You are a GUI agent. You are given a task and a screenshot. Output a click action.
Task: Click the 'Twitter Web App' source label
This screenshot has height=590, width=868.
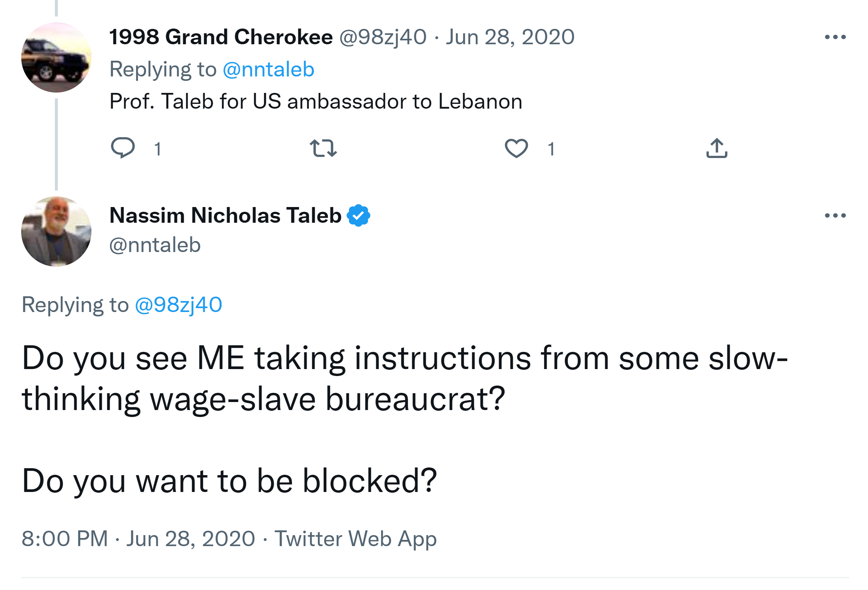355,539
